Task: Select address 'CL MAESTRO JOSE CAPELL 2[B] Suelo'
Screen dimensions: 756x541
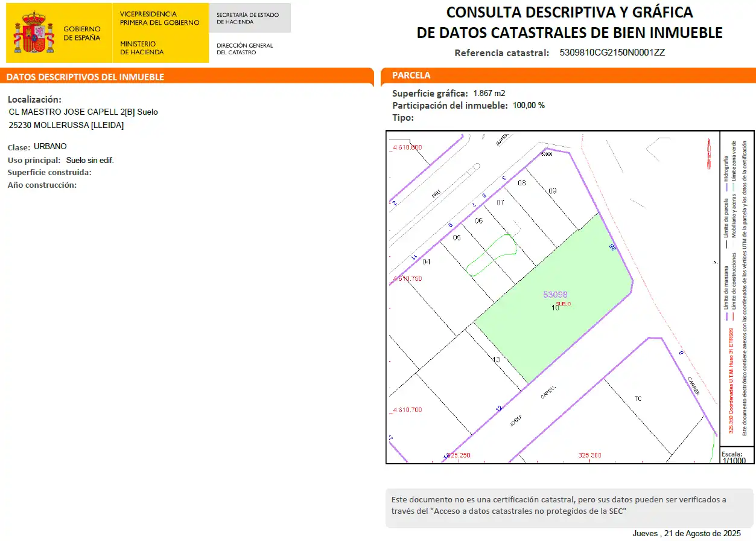Action: (x=83, y=112)
